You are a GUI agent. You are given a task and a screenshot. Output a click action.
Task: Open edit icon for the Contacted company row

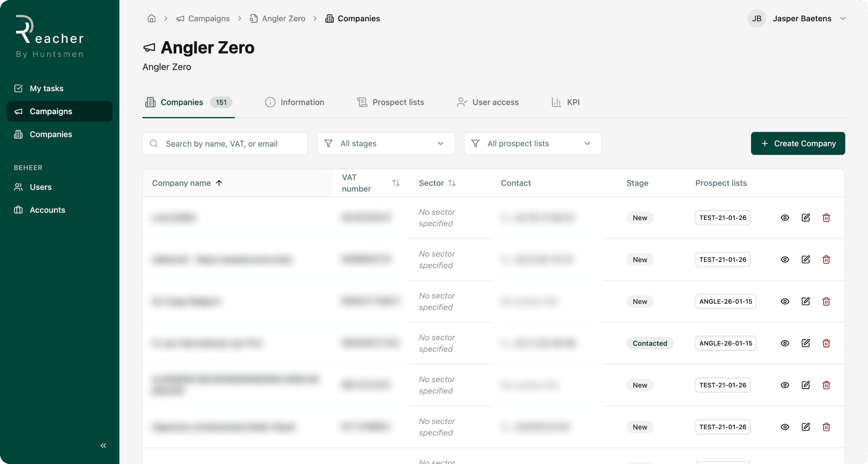pyautogui.click(x=806, y=343)
